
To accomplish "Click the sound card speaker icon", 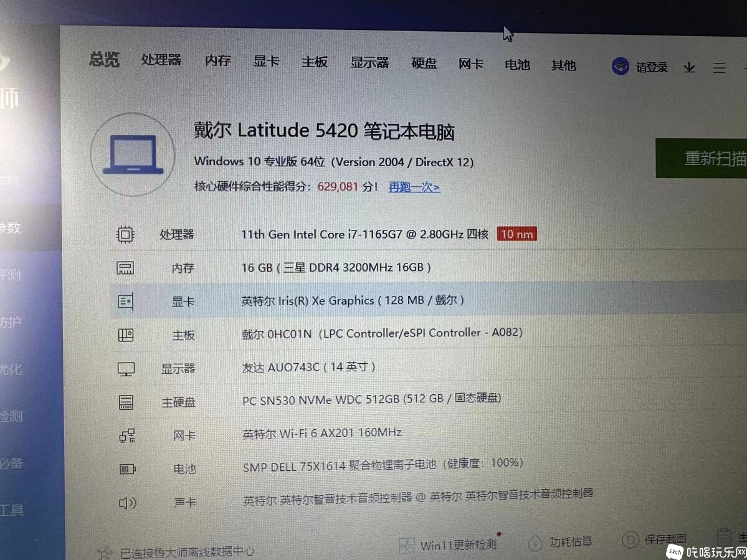I will pyautogui.click(x=127, y=503).
